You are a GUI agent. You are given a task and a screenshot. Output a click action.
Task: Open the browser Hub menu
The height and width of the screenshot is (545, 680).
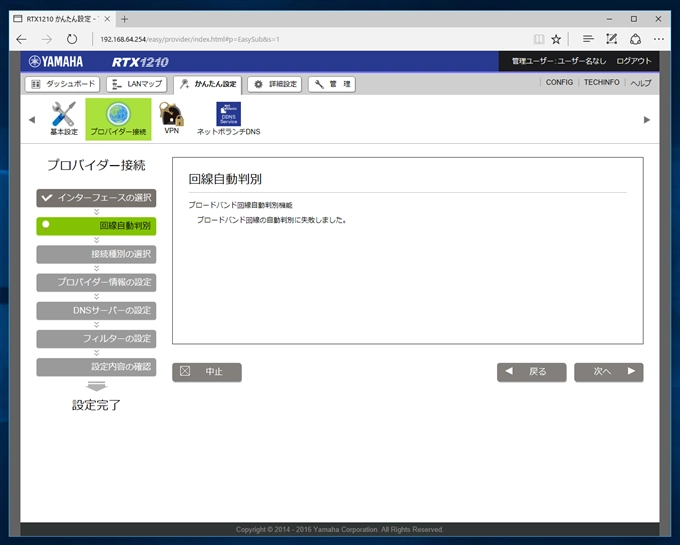tap(588, 39)
